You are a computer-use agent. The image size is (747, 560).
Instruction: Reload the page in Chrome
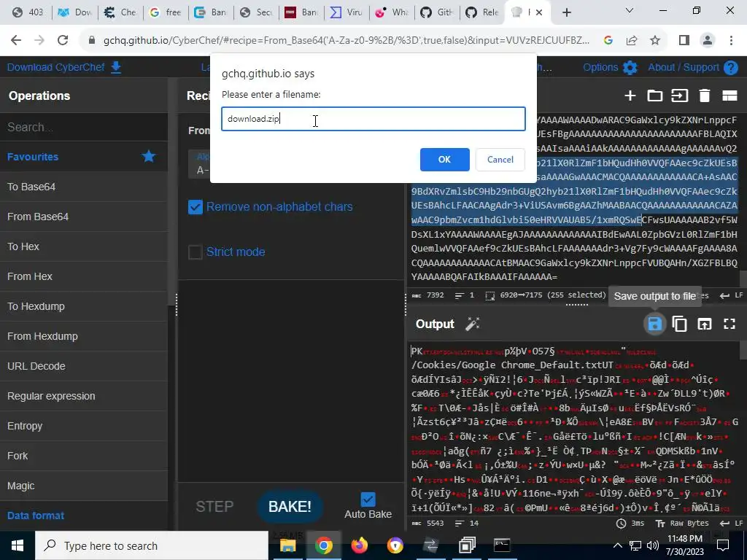(x=63, y=41)
